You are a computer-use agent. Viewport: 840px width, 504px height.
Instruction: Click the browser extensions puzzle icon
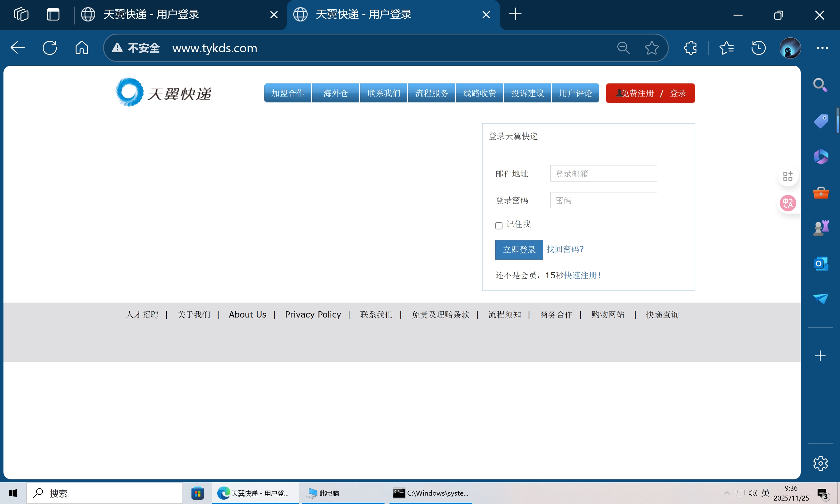[x=690, y=48]
